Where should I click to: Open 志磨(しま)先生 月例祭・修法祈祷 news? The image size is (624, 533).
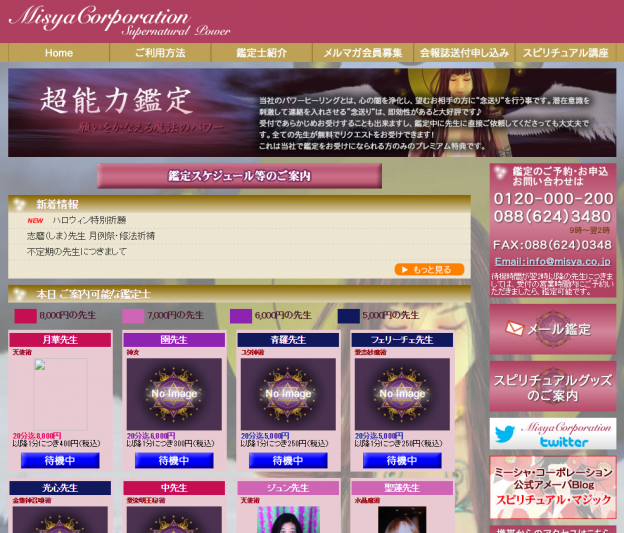click(x=91, y=236)
